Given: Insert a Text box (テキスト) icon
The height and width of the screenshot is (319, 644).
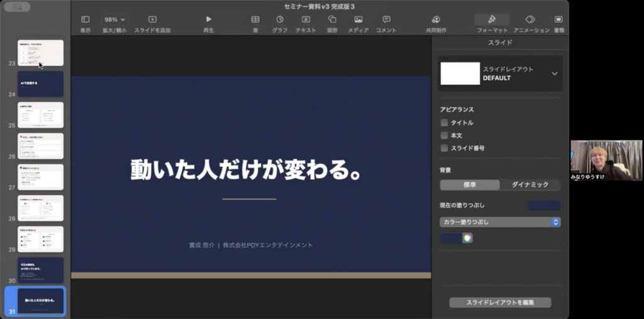Looking at the screenshot, I should click(x=306, y=20).
